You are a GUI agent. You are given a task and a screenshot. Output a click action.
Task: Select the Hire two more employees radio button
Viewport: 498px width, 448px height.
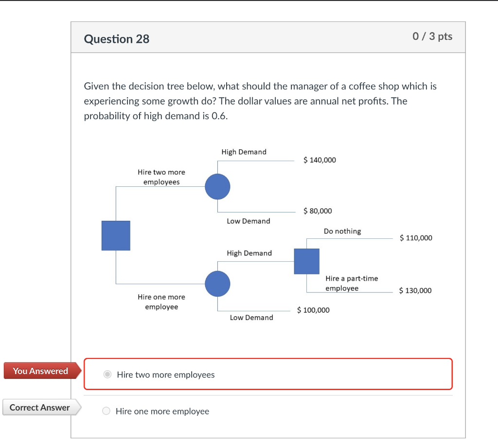pos(107,374)
